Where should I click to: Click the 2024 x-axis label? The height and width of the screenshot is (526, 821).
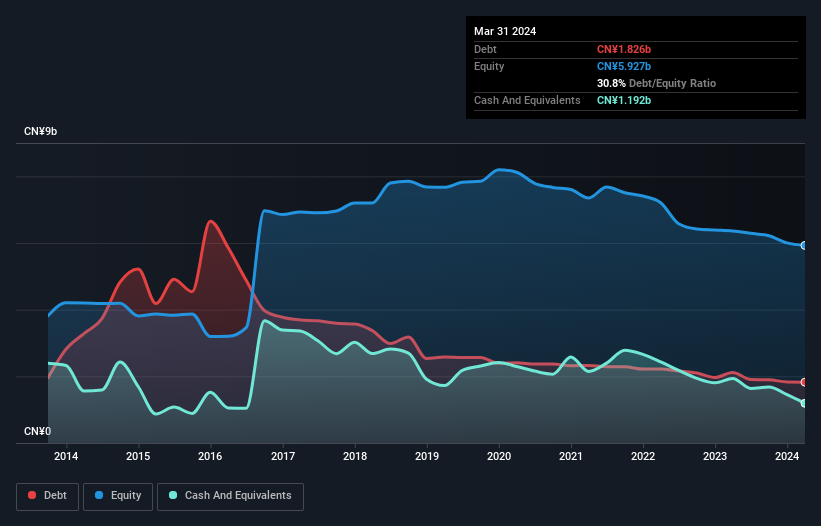tap(787, 456)
